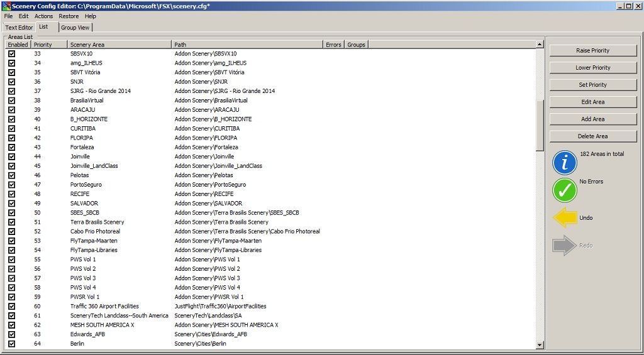Select the SJRG - Rio Grande 2014 row
This screenshot has width=644, height=355.
point(271,90)
